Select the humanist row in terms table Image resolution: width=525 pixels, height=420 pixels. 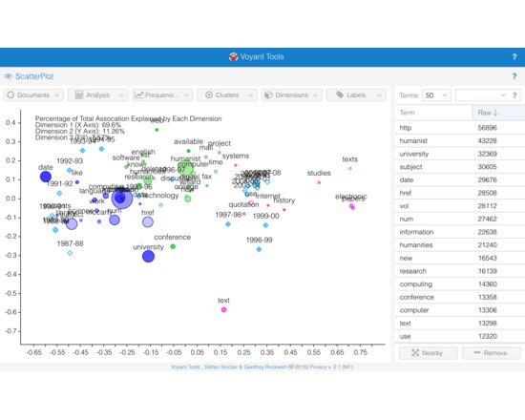(460, 140)
